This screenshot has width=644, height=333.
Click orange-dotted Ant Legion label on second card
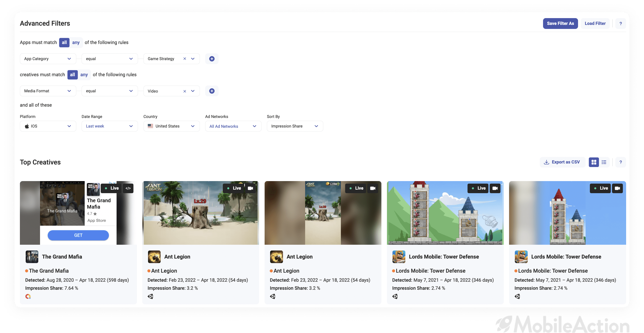(x=284, y=271)
